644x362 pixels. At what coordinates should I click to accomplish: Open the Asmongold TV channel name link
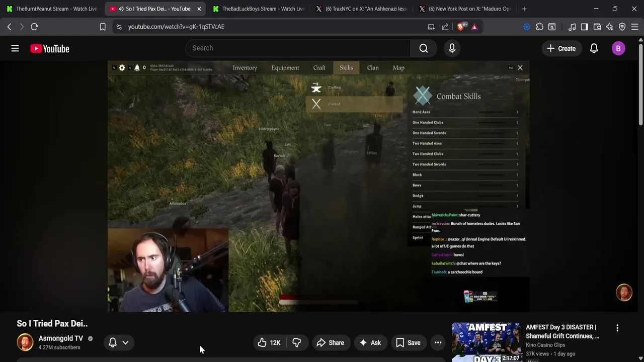click(x=61, y=338)
